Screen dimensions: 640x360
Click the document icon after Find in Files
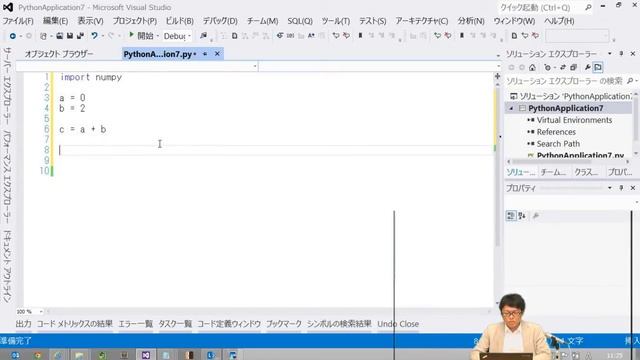pyautogui.click(x=235, y=36)
